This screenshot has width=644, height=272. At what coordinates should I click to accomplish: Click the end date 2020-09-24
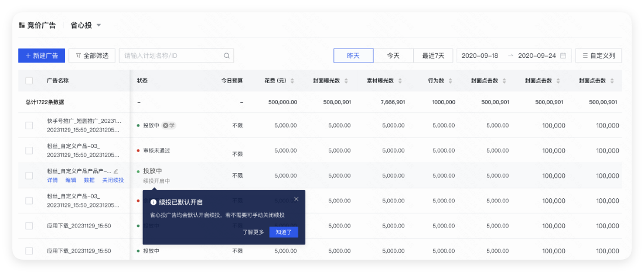pyautogui.click(x=537, y=56)
